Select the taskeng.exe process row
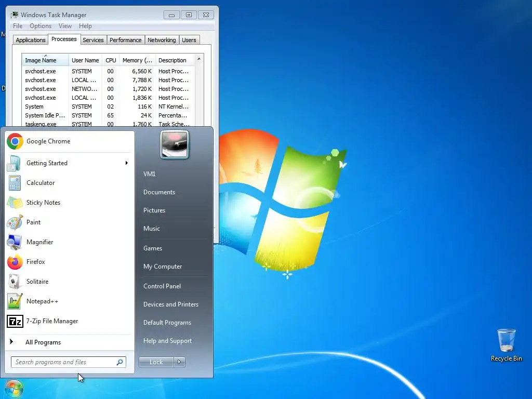The height and width of the screenshot is (399, 532). point(108,124)
